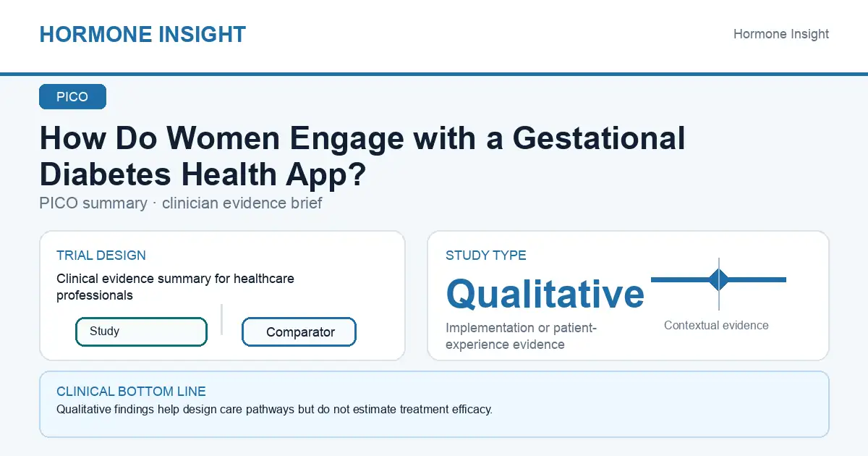868x456 pixels.
Task: Click the clinical evidence summary description
Action: pos(175,287)
